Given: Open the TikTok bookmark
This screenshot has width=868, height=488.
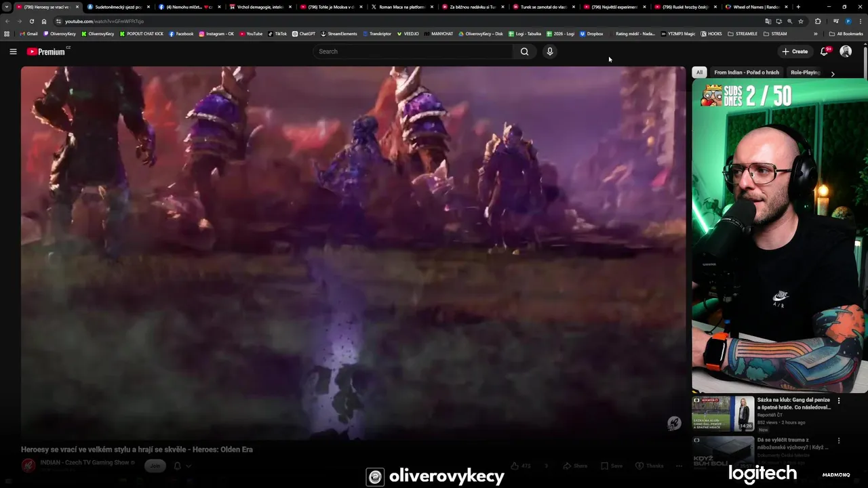Looking at the screenshot, I should click(x=277, y=34).
